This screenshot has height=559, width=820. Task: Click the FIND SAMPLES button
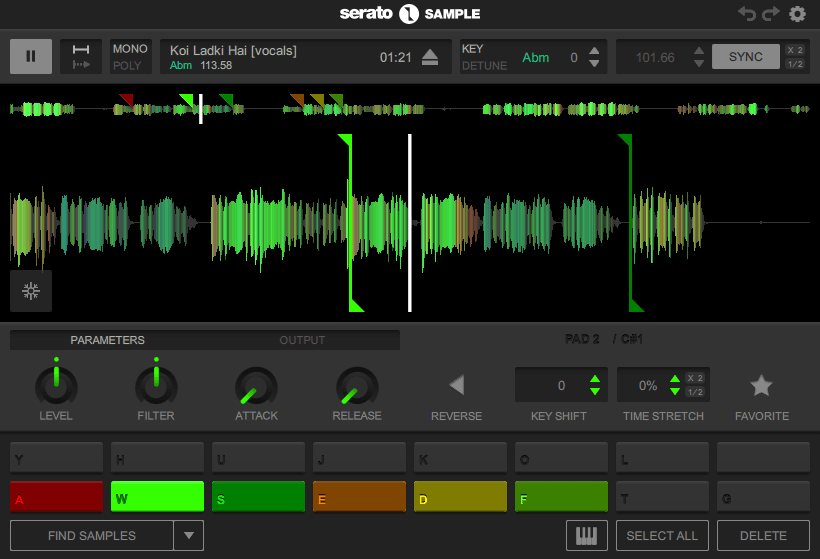(92, 535)
